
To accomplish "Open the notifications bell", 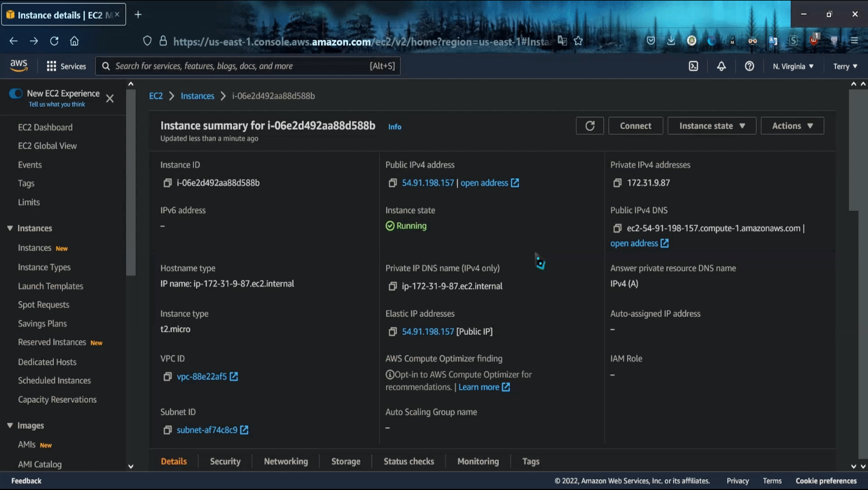I will tap(721, 66).
